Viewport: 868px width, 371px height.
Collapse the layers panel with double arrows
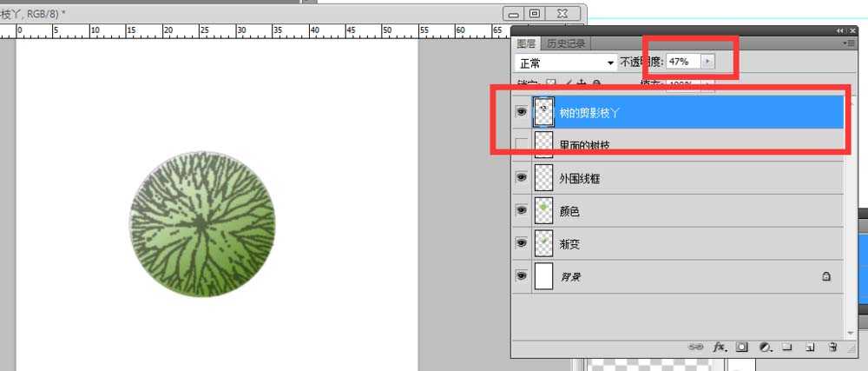(x=839, y=31)
